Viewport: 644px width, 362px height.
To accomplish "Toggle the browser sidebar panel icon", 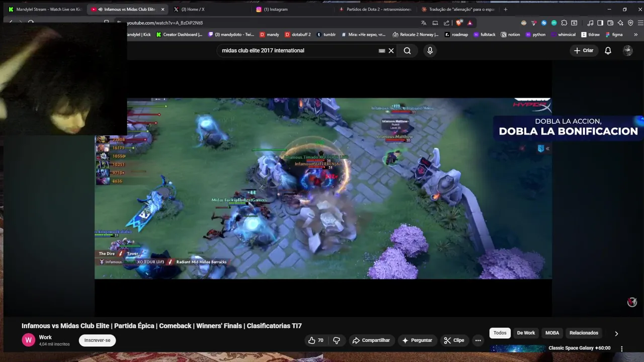I will coord(600,23).
